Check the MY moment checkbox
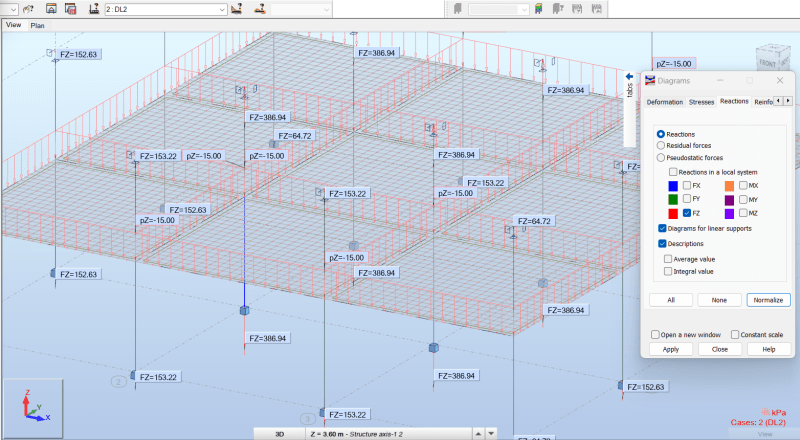Image resolution: width=800 pixels, height=440 pixels. coord(743,199)
